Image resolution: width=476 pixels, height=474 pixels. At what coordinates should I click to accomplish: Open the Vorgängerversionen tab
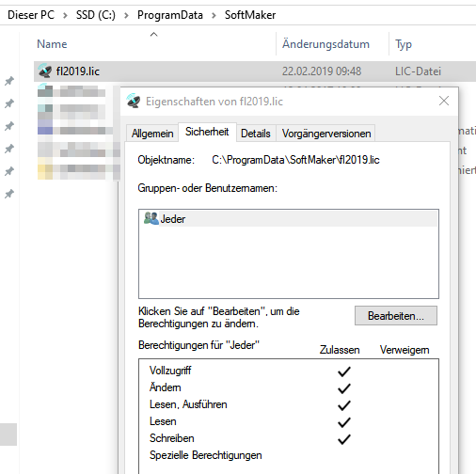coord(326,134)
